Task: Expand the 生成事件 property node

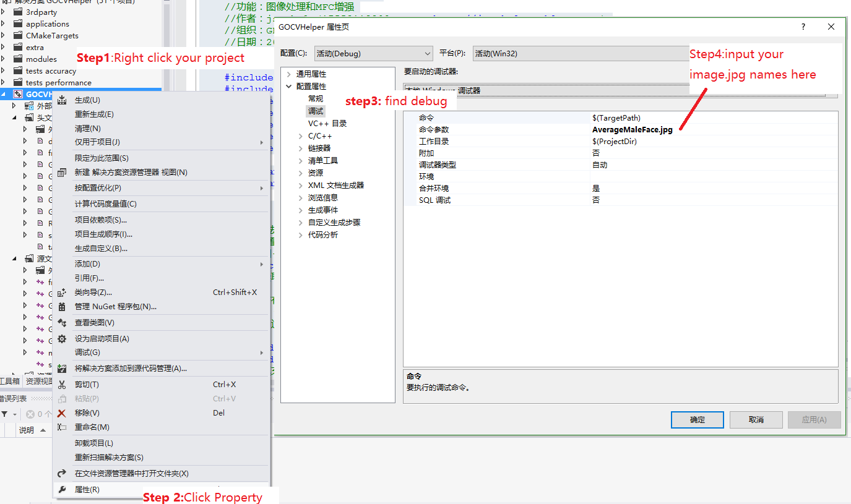Action: point(301,210)
